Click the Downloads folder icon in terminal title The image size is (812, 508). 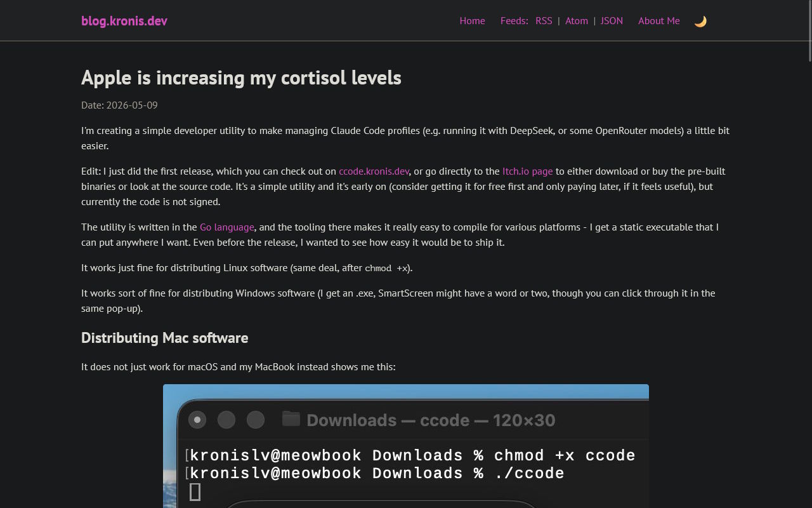pyautogui.click(x=291, y=418)
